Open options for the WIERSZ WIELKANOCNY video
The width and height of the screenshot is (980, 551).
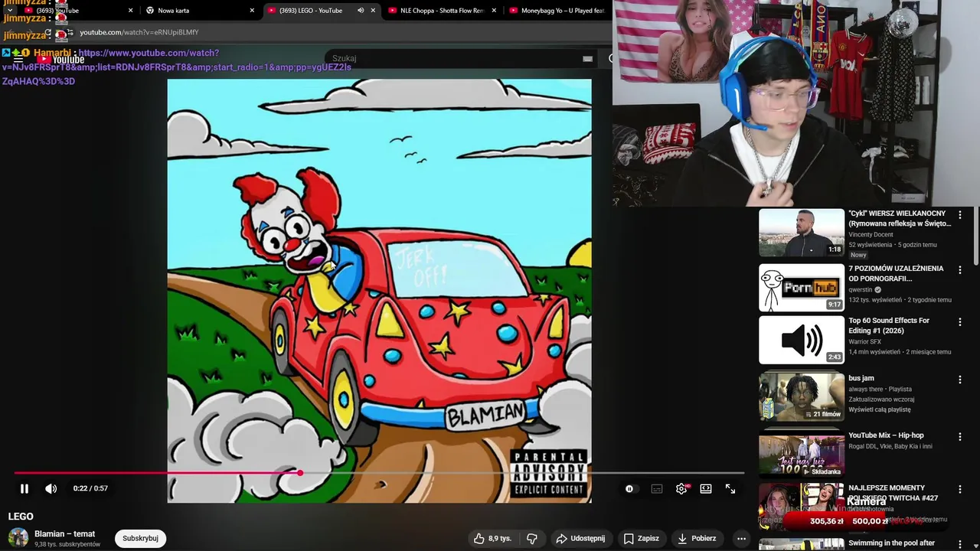click(960, 216)
